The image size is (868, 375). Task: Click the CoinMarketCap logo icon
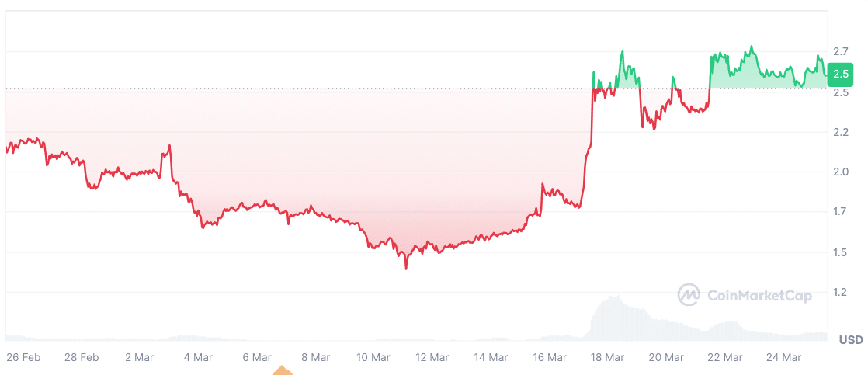click(689, 295)
